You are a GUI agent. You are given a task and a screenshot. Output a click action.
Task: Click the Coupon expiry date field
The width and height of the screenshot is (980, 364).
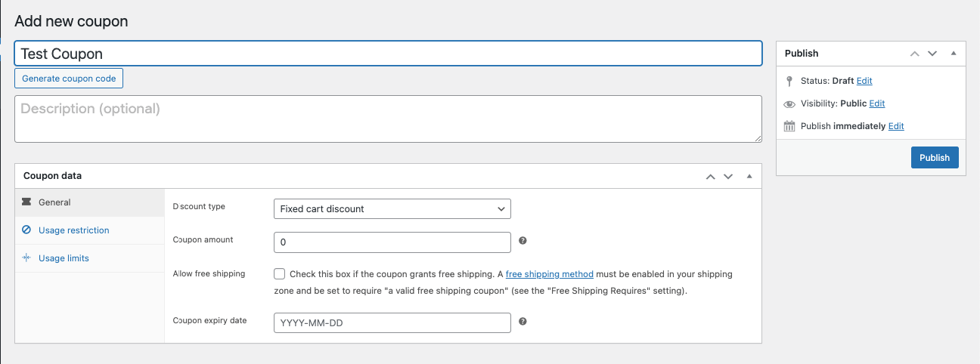point(392,323)
